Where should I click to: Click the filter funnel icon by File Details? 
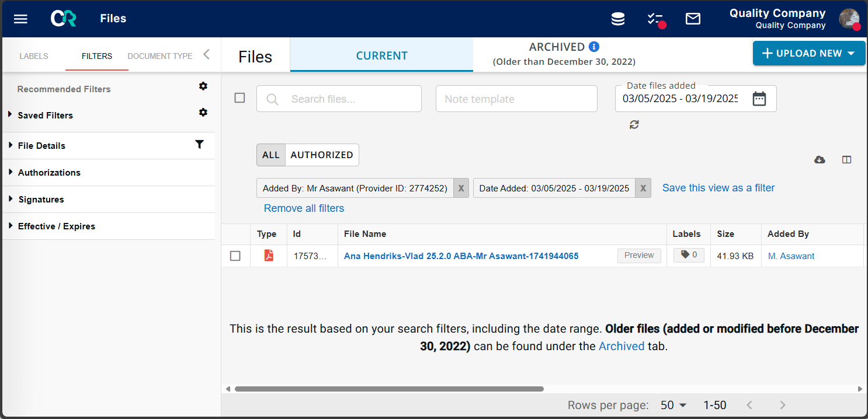199,144
